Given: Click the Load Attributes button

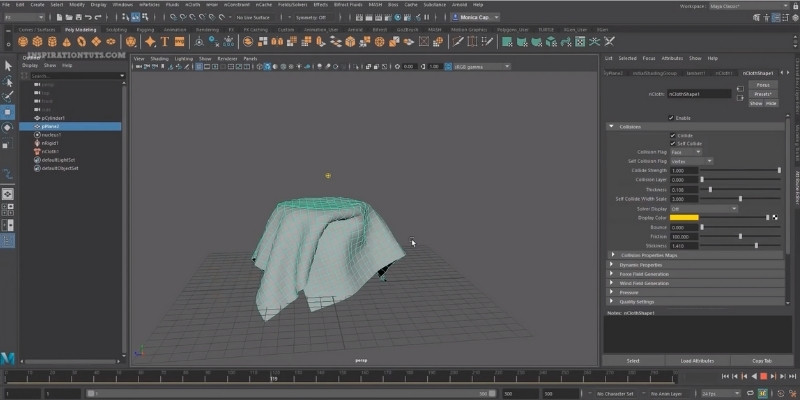Looking at the screenshot, I should click(697, 360).
